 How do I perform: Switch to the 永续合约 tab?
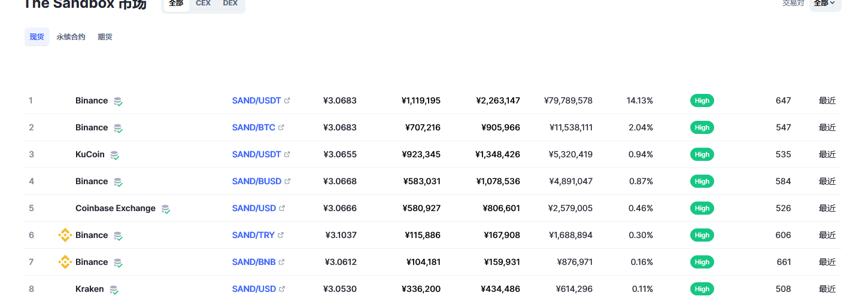[71, 37]
